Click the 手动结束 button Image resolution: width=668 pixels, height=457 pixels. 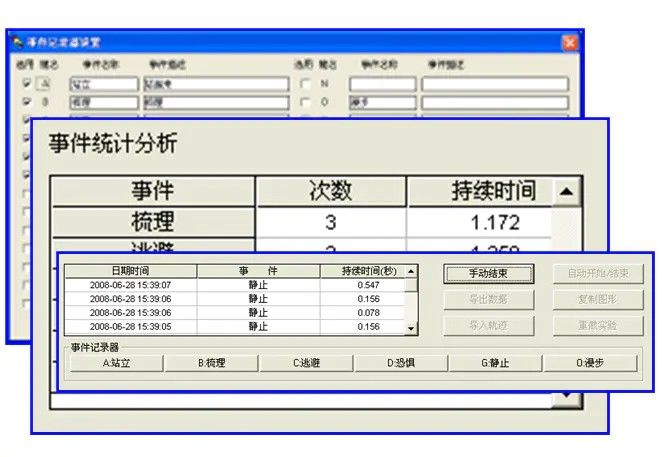488,274
